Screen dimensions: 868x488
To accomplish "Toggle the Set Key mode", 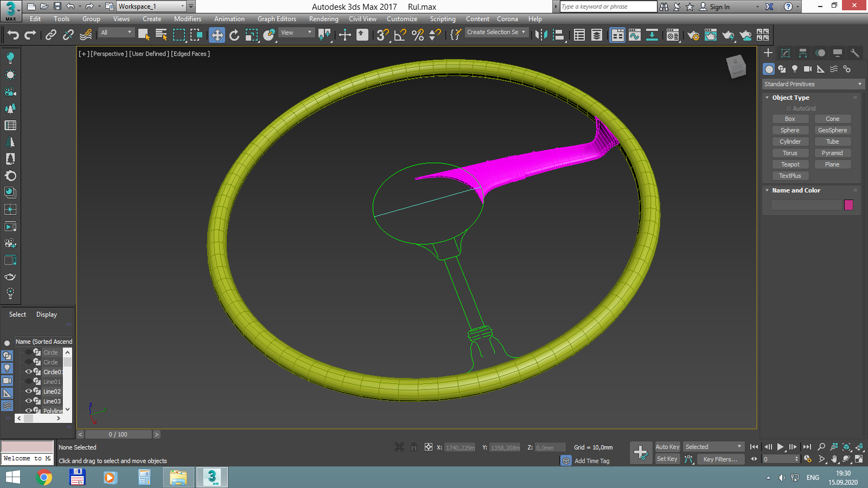I will (667, 459).
